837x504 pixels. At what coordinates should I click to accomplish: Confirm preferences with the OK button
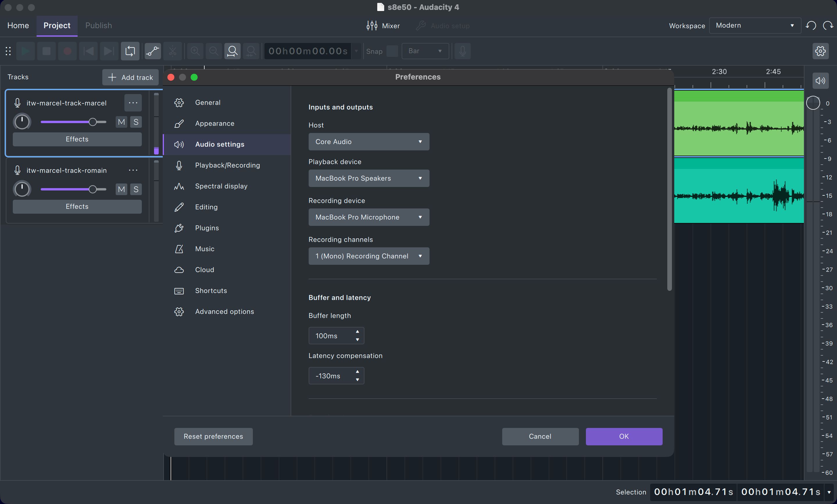(623, 436)
